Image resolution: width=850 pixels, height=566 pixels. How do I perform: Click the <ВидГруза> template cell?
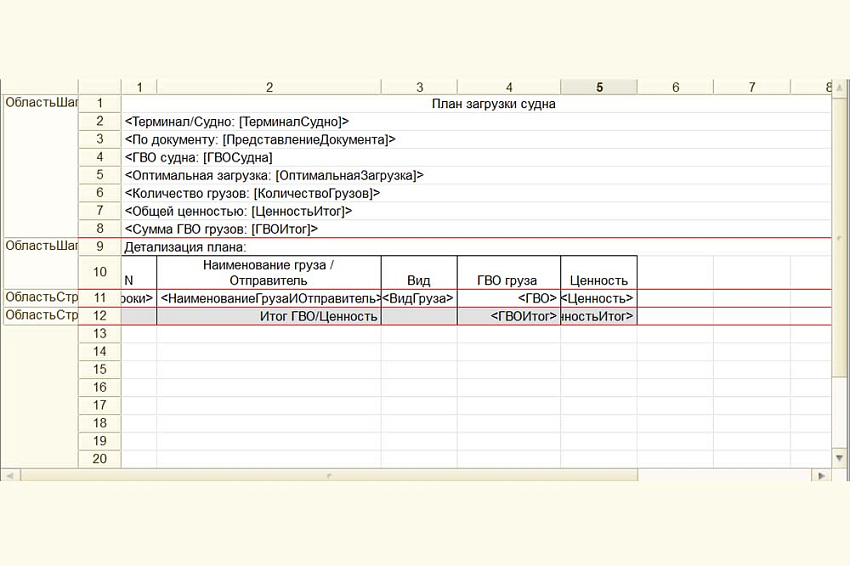[419, 298]
